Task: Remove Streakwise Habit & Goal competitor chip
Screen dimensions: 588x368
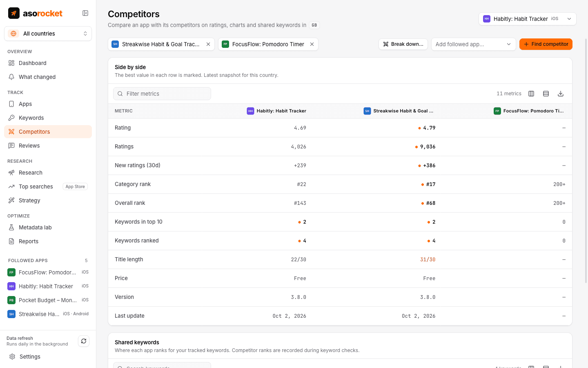Action: point(208,44)
